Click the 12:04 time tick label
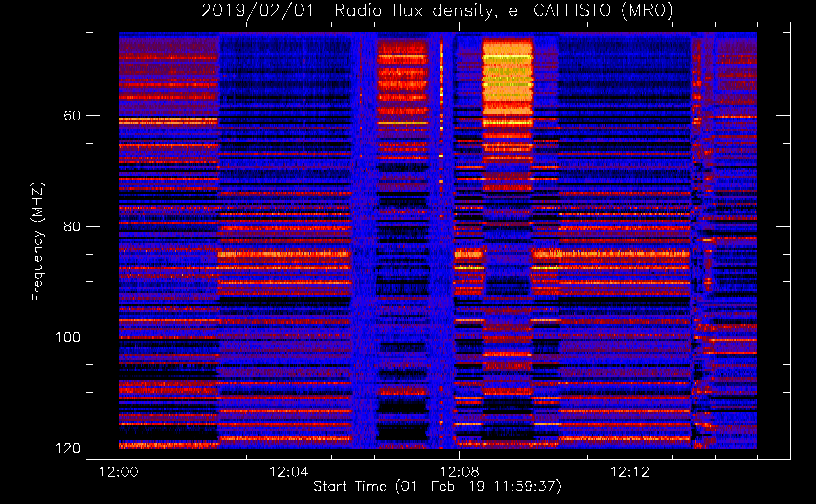 tap(289, 472)
